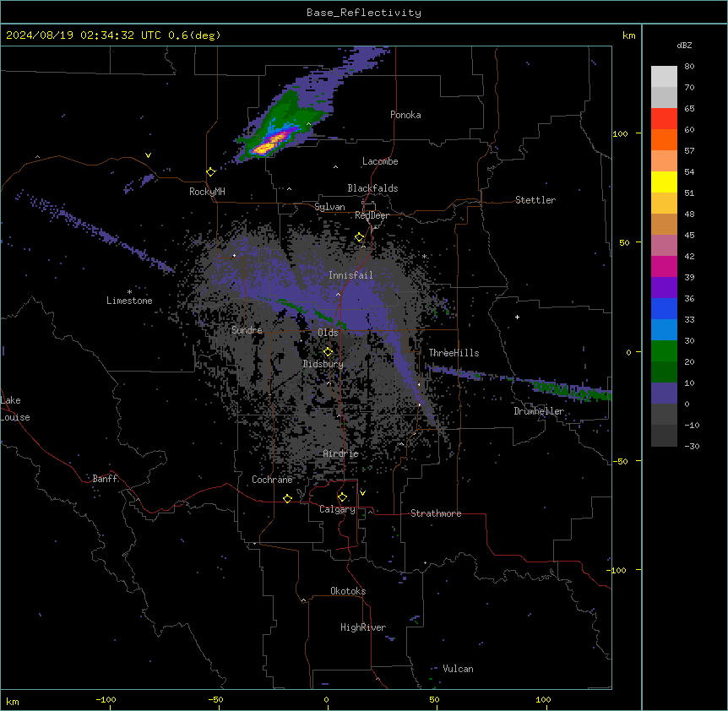728x711 pixels.
Task: Click the Calgary city label
Action: pos(337,509)
